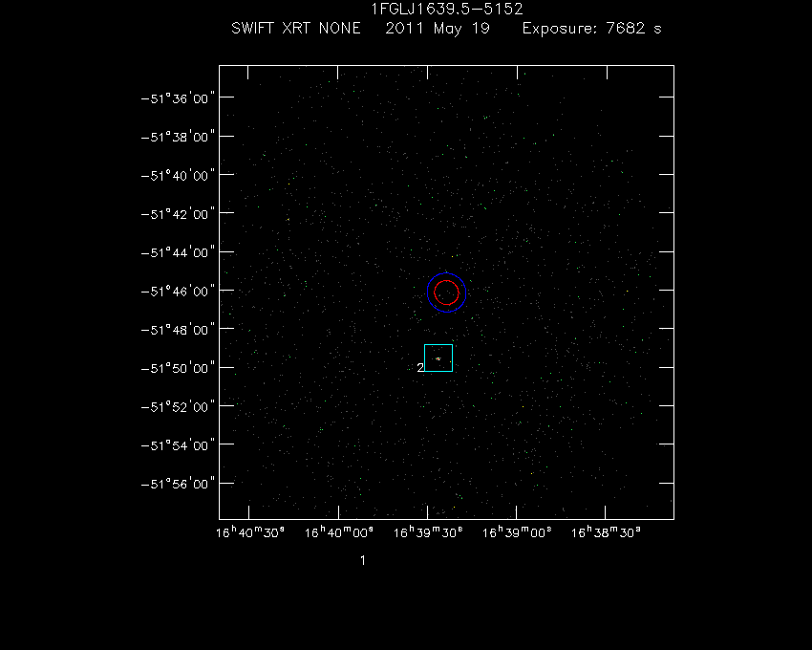Click the right ascension label 16h40m00s
This screenshot has width=812, height=650.
tap(339, 532)
